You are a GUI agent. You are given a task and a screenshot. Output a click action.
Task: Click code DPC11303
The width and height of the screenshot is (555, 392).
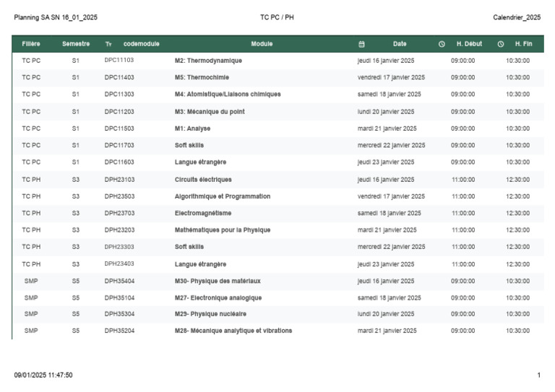pyautogui.click(x=119, y=95)
